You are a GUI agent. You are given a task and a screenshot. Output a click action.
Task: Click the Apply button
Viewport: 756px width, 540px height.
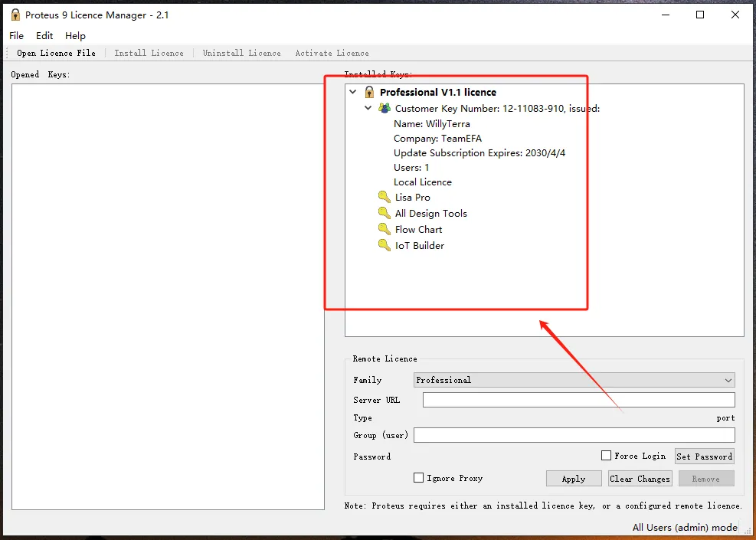coord(574,478)
